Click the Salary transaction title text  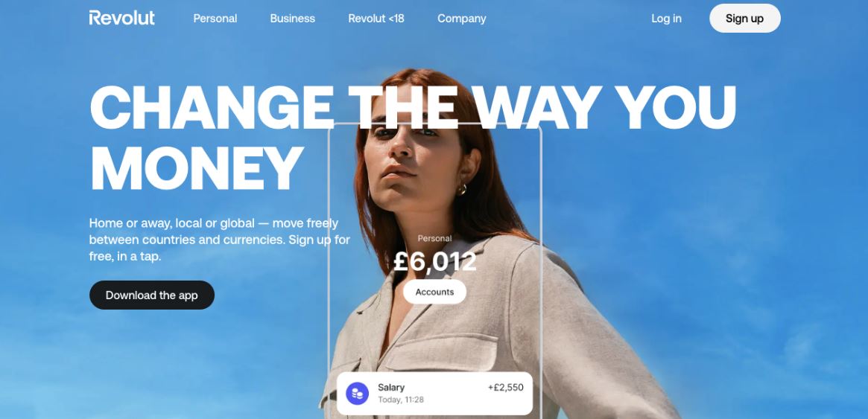pyautogui.click(x=391, y=388)
